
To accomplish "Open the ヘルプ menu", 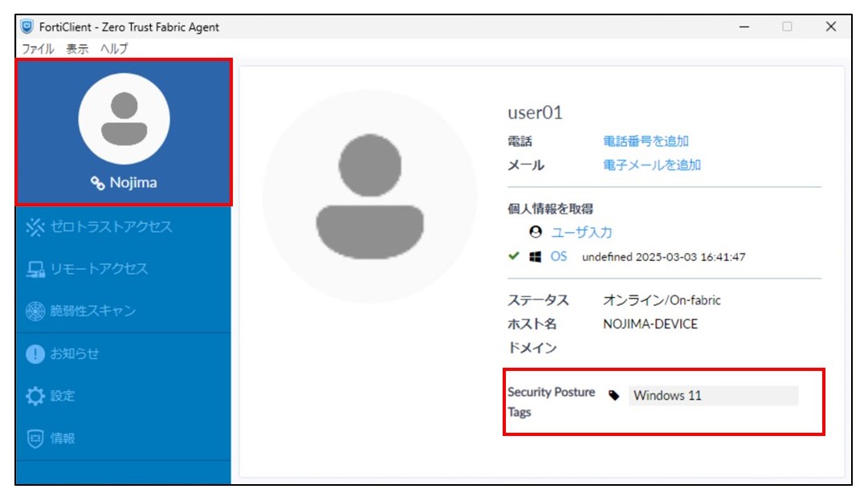I will tap(114, 49).
